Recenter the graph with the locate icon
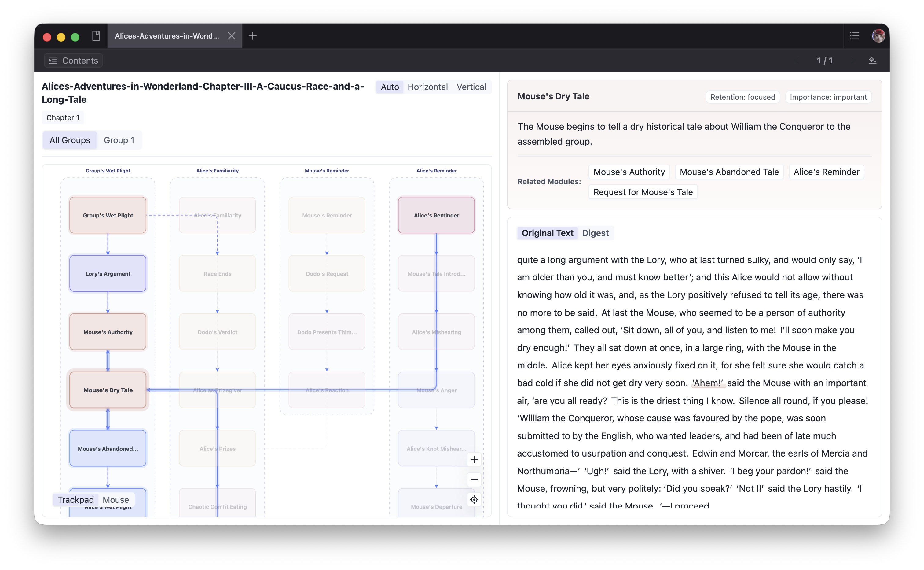The image size is (924, 570). [x=474, y=499]
